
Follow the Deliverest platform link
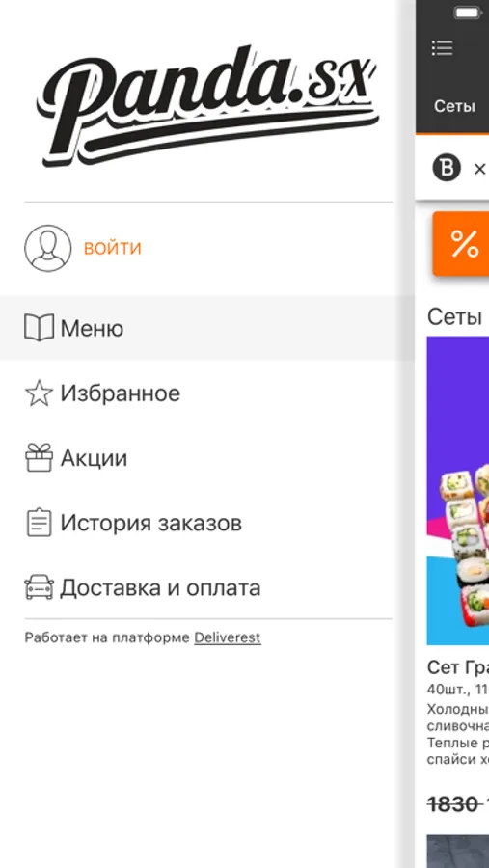point(227,637)
